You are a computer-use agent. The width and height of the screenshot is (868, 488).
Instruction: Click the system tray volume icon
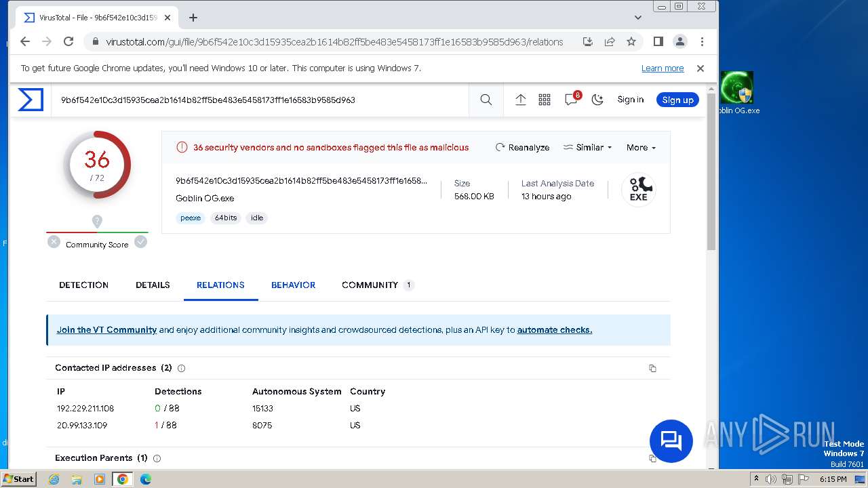[x=770, y=479]
